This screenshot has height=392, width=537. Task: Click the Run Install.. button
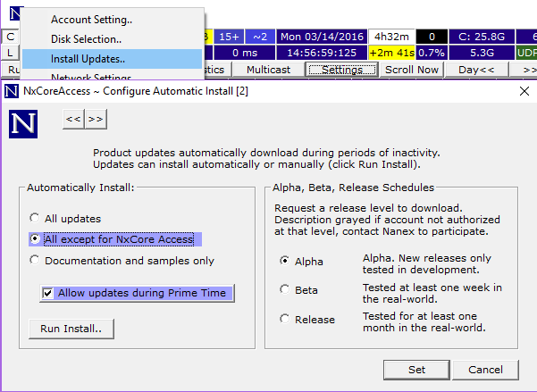point(71,329)
